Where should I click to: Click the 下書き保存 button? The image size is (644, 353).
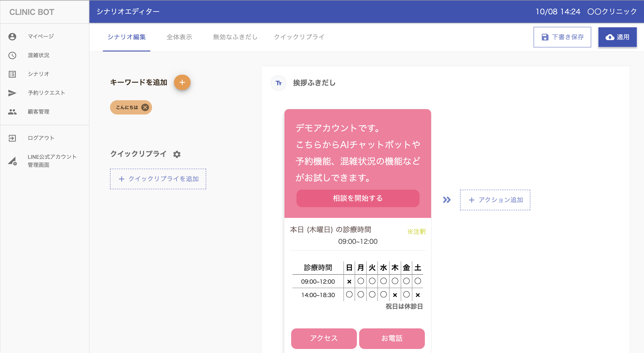point(562,37)
